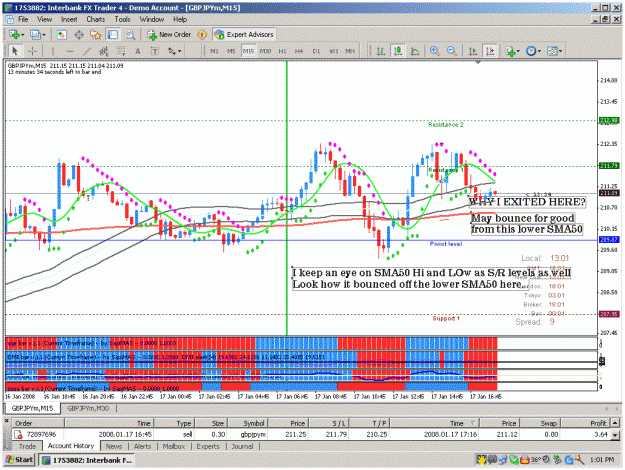The image size is (625, 470).
Task: Click the system tray clock 1:01 PM
Action: [601, 460]
